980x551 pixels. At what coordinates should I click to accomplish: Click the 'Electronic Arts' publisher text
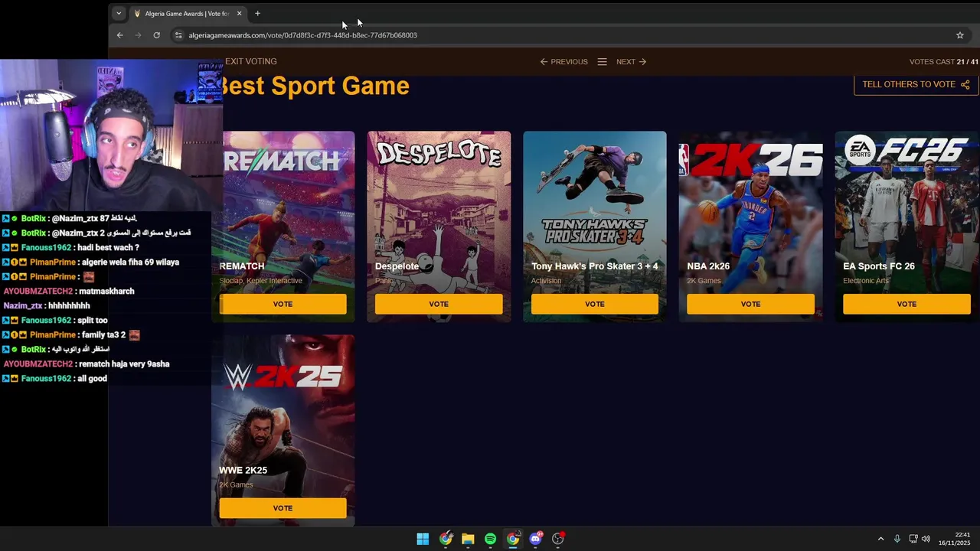[x=866, y=281]
